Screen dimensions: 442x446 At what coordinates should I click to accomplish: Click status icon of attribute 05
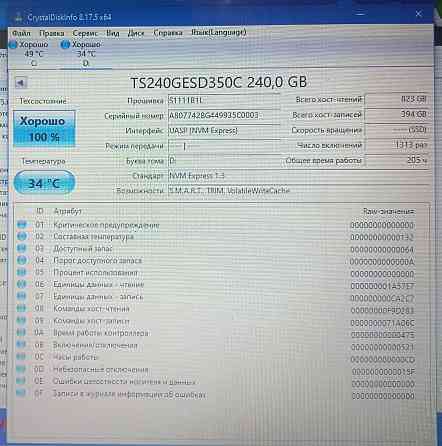(22, 272)
